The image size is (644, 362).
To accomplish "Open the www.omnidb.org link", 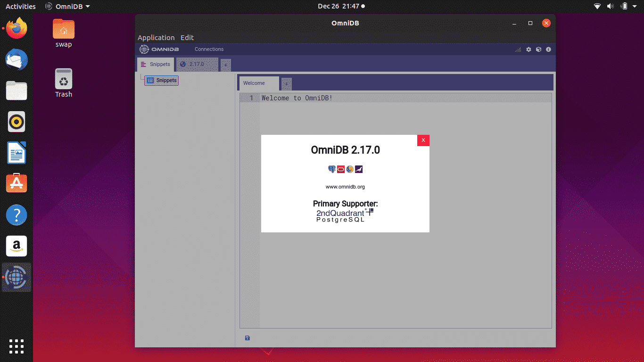I will pyautogui.click(x=345, y=187).
